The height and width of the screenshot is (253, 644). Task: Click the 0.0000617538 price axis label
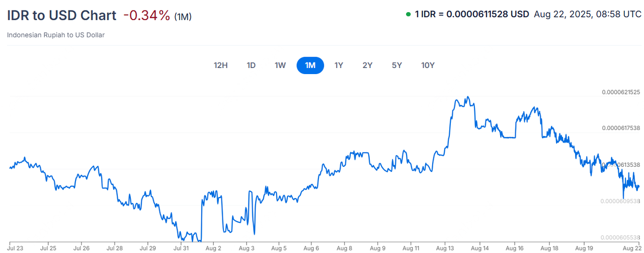[621, 128]
